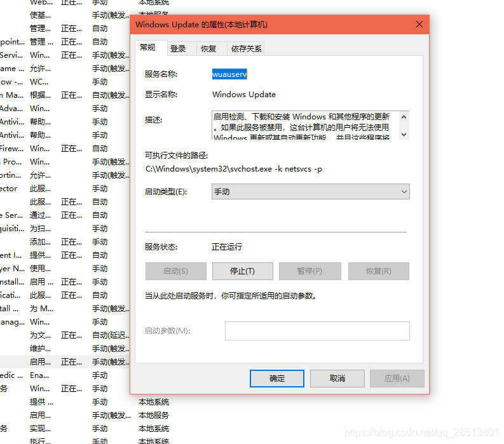Click the 确定 button

pos(277,379)
